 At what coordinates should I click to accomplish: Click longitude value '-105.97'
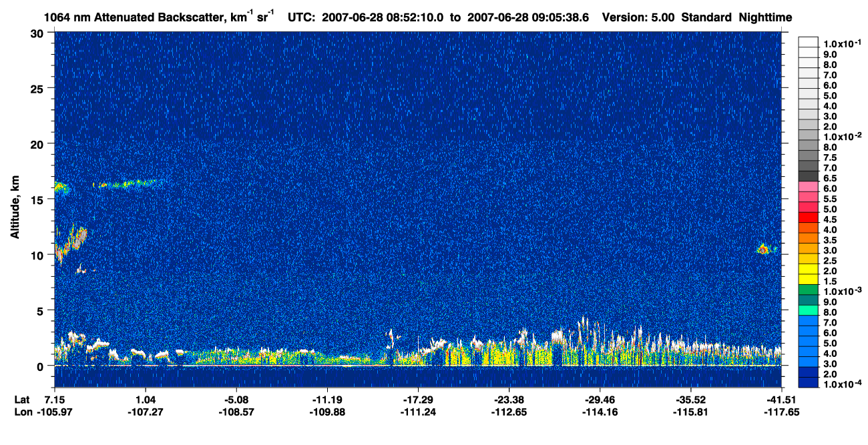coord(54,412)
